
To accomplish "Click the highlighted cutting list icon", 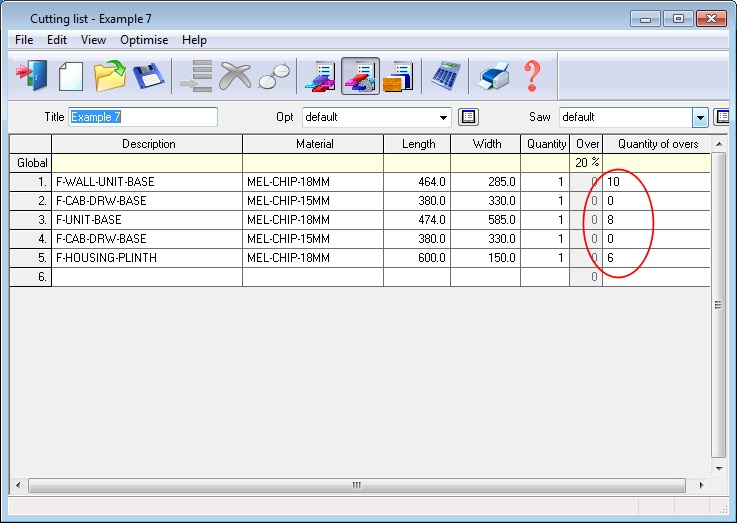I will (360, 76).
